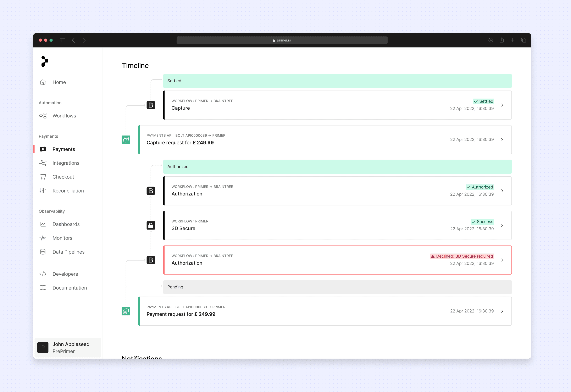Click the Developers code brackets icon
This screenshot has width=571, height=392.
click(43, 274)
